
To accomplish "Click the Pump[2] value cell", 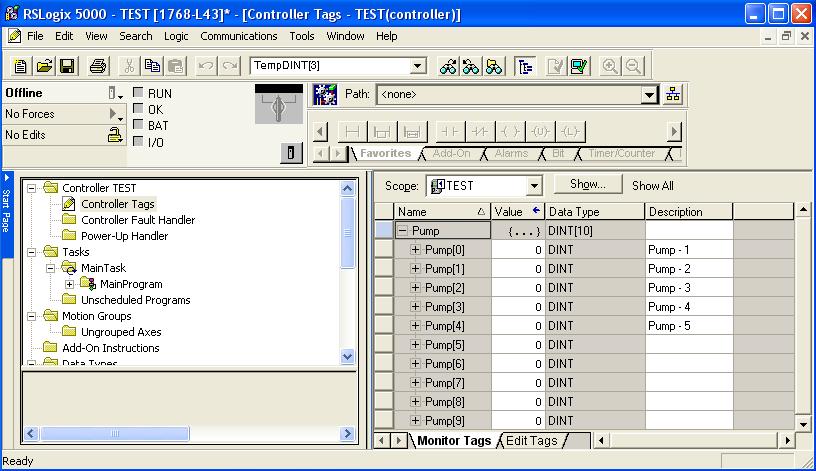I will [518, 288].
